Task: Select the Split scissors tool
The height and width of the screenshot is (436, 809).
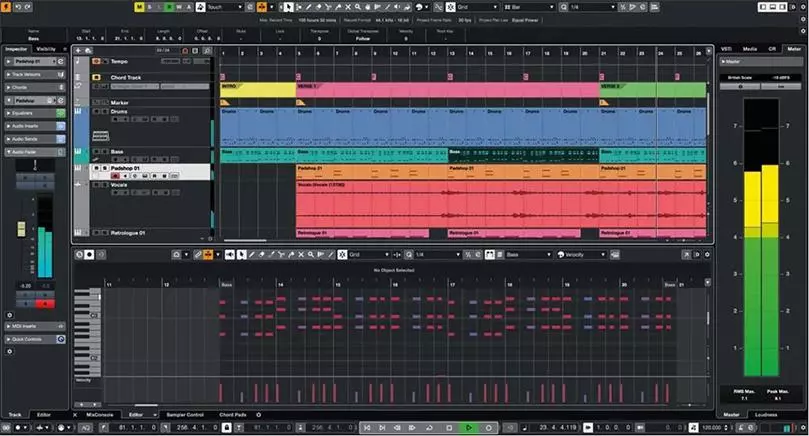Action: [328, 7]
